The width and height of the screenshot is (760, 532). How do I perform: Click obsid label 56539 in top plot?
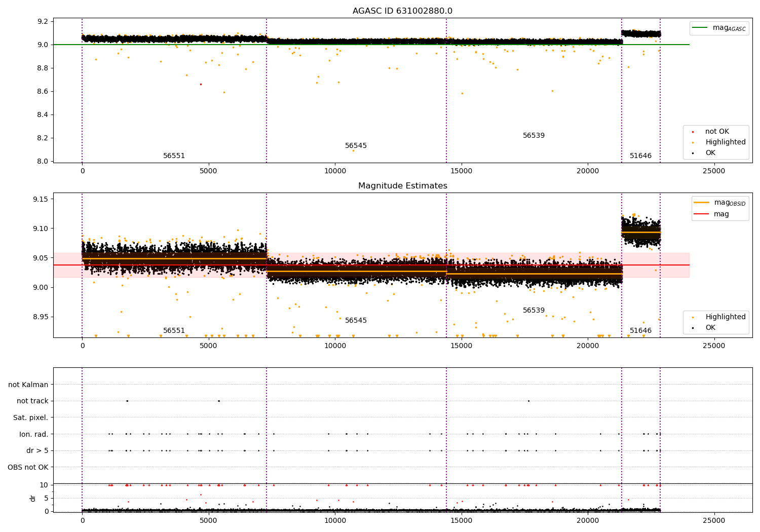point(534,136)
